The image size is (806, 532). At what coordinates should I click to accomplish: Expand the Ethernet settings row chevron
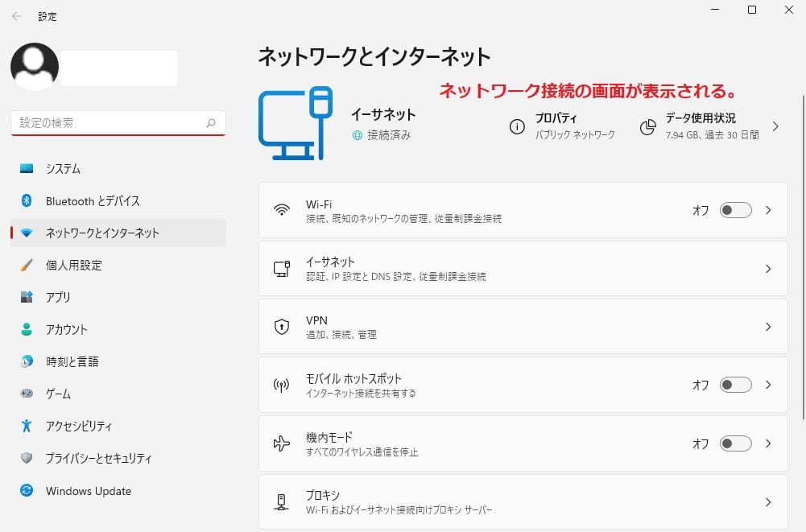point(767,267)
